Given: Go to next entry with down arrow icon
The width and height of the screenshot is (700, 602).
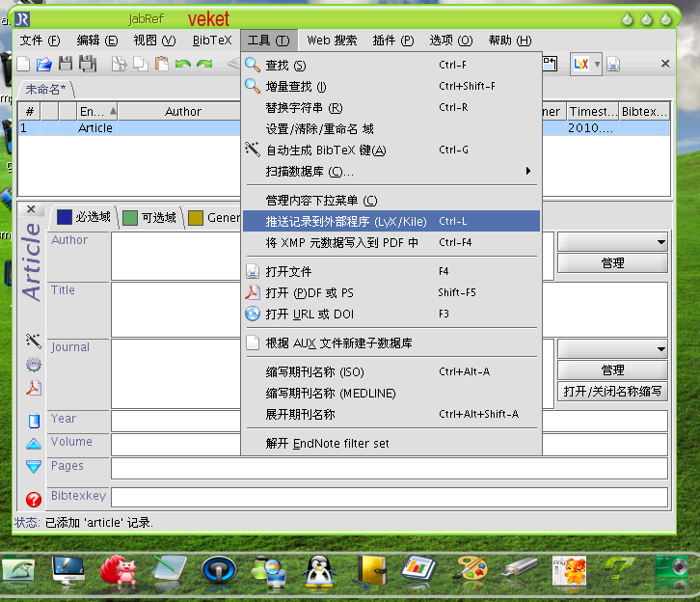Looking at the screenshot, I should (34, 467).
